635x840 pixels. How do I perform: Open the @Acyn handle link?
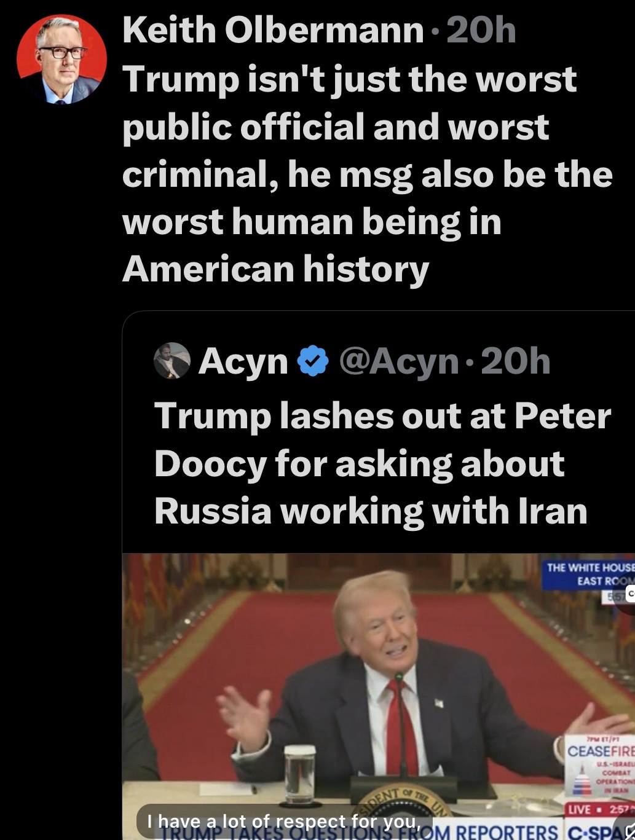pyautogui.click(x=398, y=361)
